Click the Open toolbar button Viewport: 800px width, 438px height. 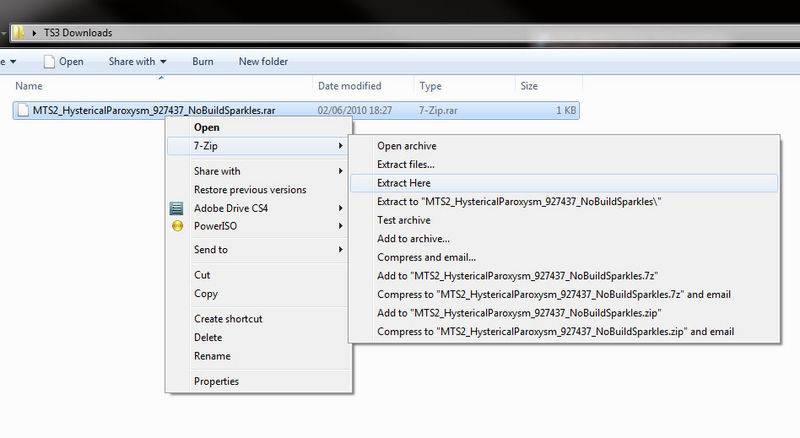click(64, 61)
